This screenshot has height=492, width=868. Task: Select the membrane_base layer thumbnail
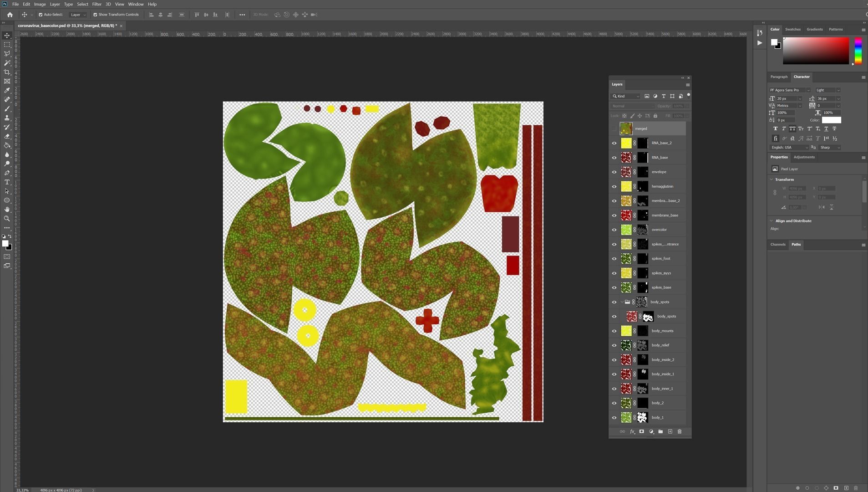(x=626, y=215)
